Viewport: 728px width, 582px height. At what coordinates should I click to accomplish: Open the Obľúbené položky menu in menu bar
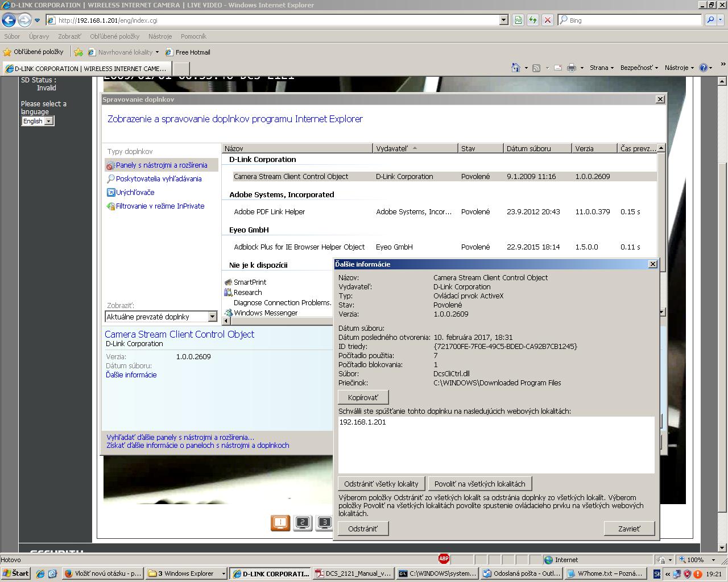[x=115, y=36]
